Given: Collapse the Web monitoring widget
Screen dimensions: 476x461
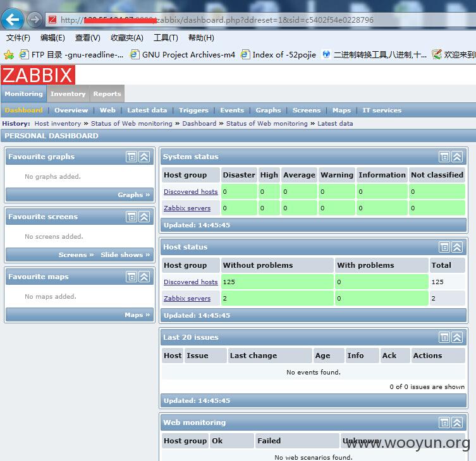Looking at the screenshot, I should (457, 422).
